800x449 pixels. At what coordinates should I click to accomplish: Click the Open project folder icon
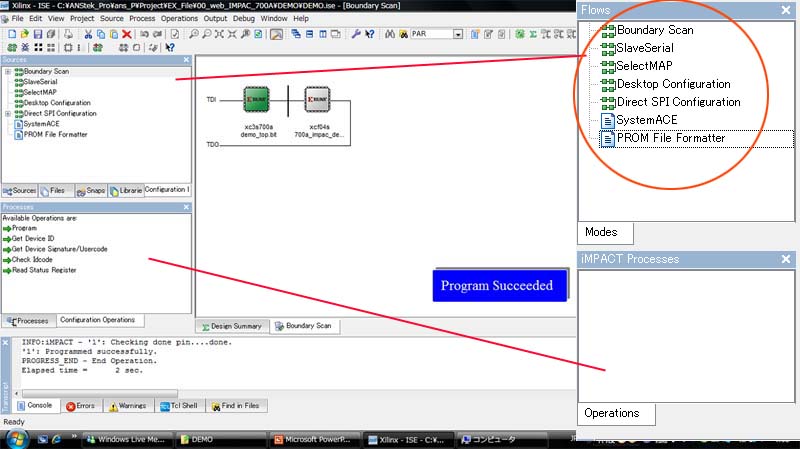[x=24, y=34]
